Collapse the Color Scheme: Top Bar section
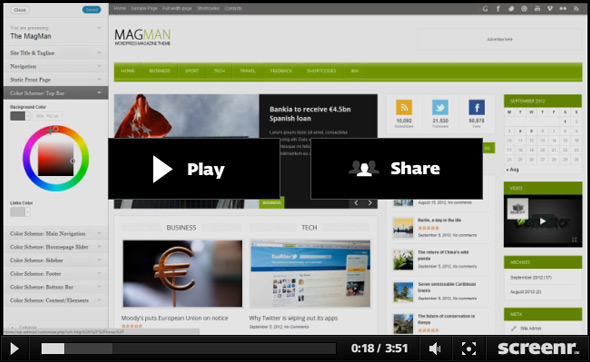Screen dimensions: 590x362 56,93
